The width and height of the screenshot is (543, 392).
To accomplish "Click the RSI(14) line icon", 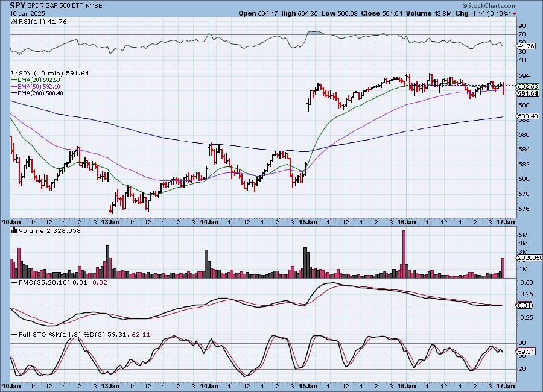I will click(14, 21).
